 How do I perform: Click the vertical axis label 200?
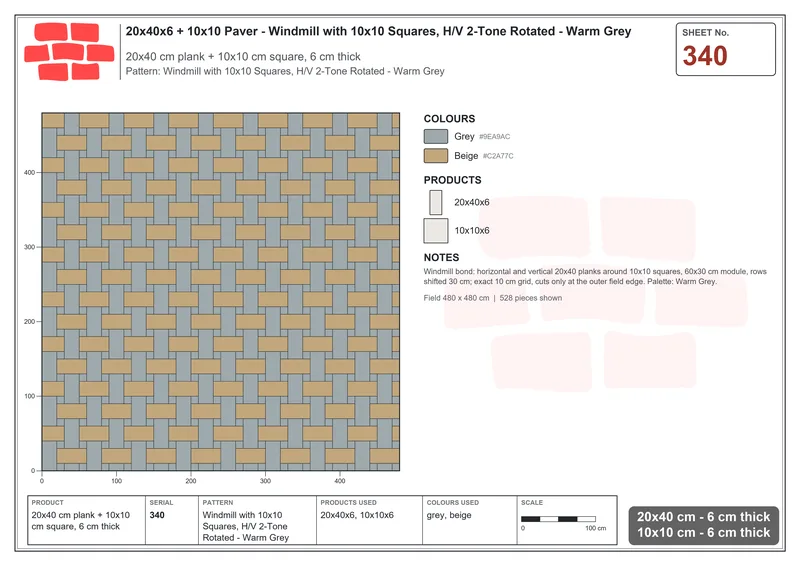30,322
